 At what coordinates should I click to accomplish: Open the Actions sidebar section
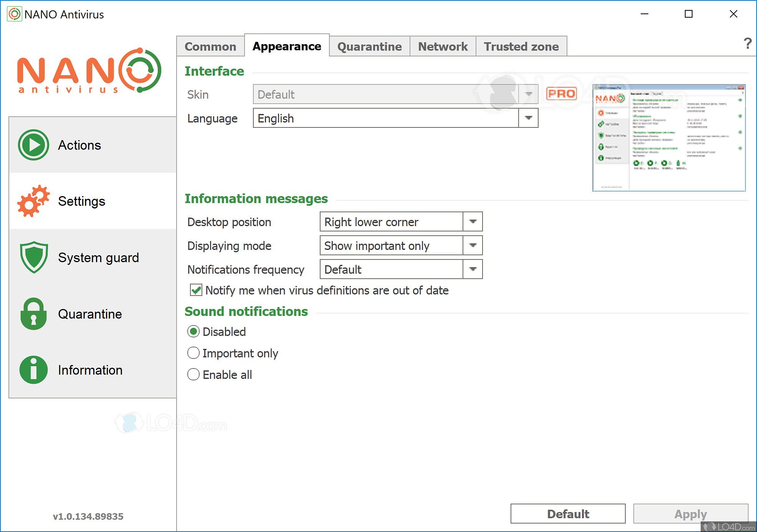click(93, 145)
